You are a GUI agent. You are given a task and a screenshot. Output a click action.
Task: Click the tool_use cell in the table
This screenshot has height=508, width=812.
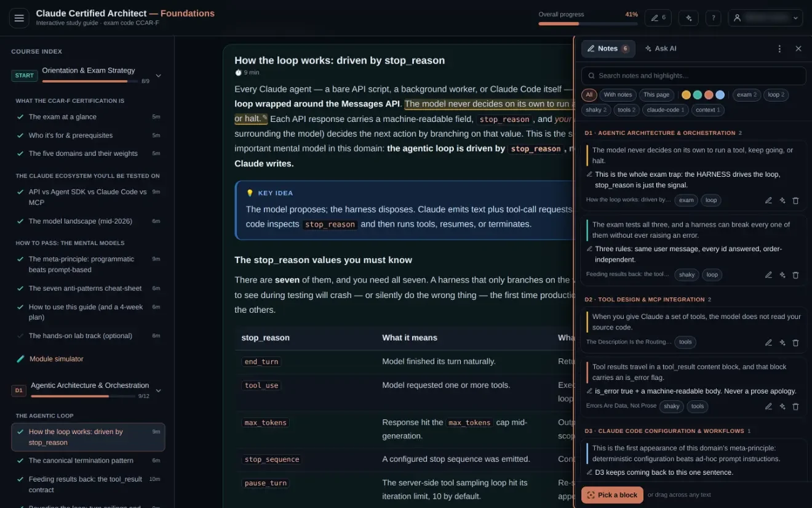coord(261,385)
